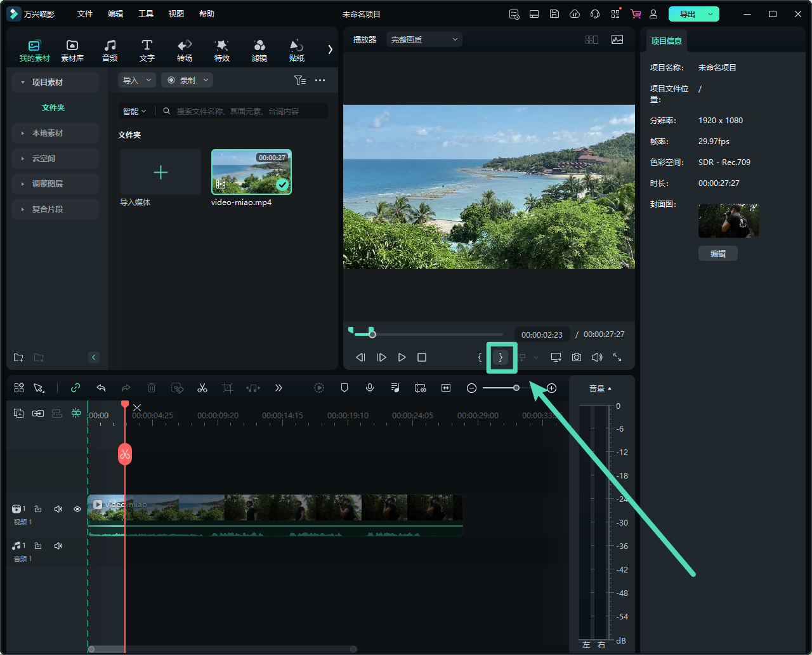
Task: Expand the 本地素材 section
Action: 55,133
